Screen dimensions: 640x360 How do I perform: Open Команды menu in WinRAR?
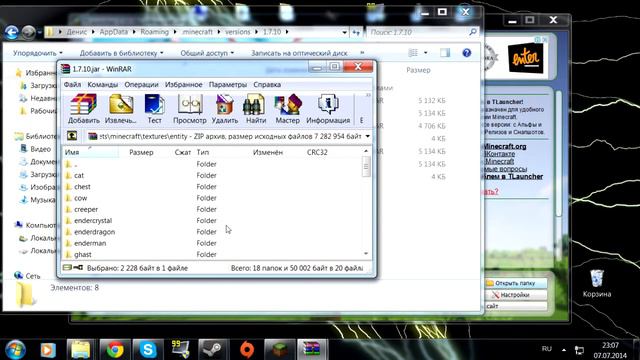click(x=102, y=84)
